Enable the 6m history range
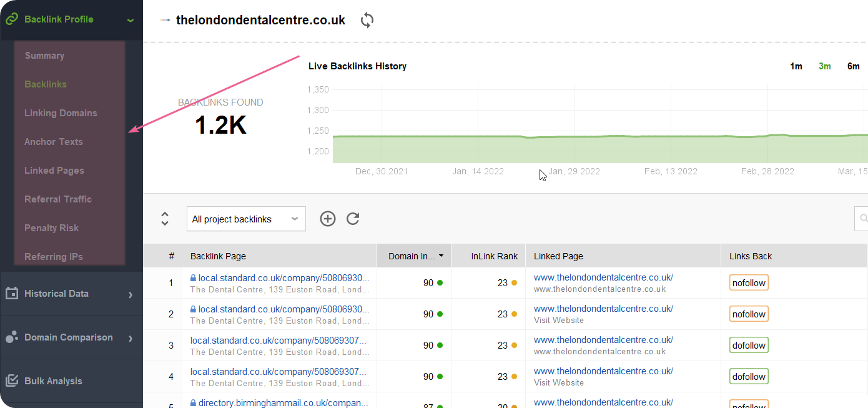 (853, 66)
